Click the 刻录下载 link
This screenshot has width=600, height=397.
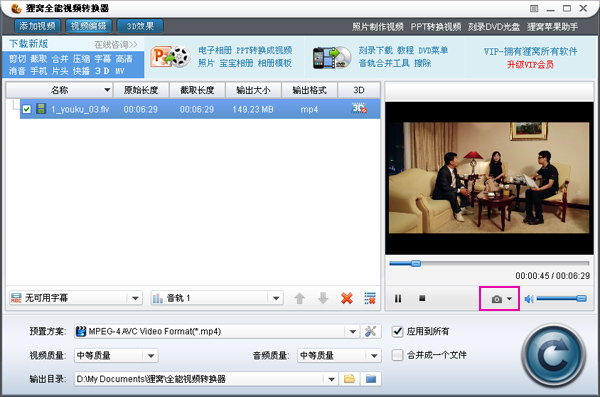(375, 50)
